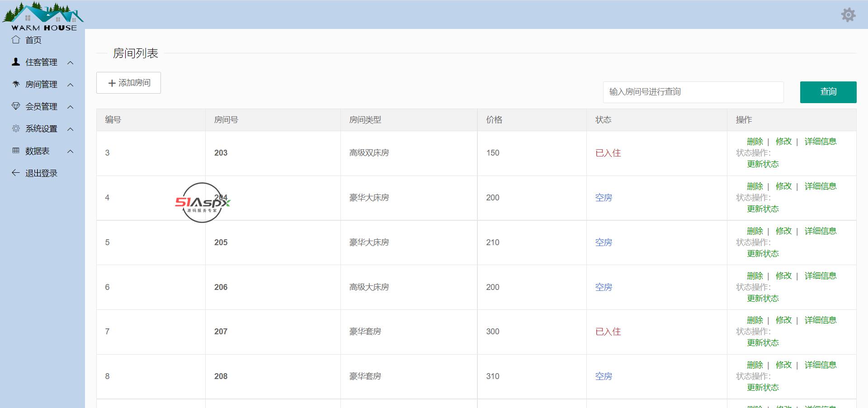
Task: Open 详细信息 for room 203
Action: point(821,142)
